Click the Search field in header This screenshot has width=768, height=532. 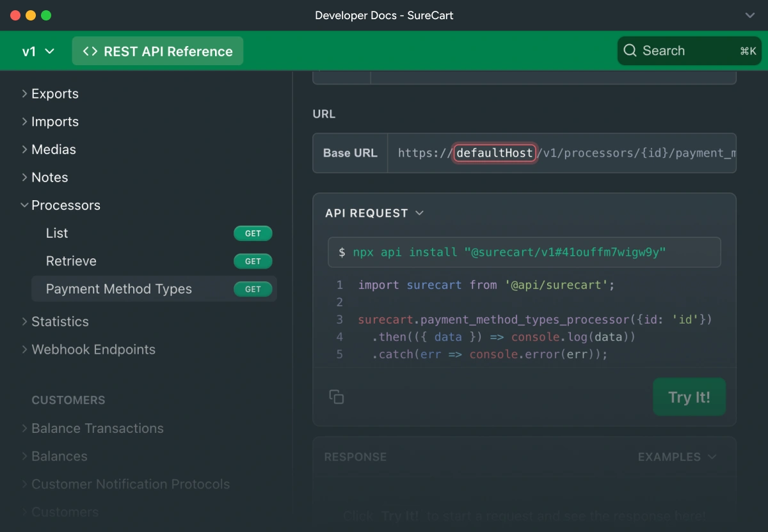point(689,51)
